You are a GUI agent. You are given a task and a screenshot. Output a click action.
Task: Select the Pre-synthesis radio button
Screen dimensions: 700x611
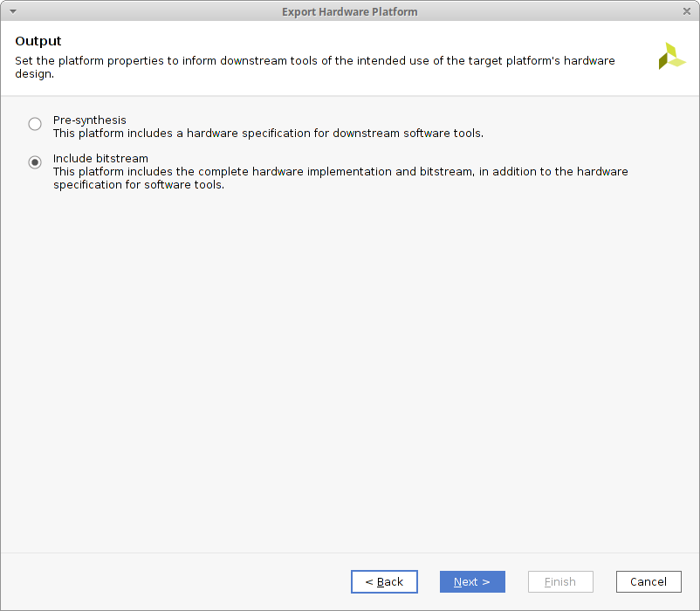pos(35,124)
